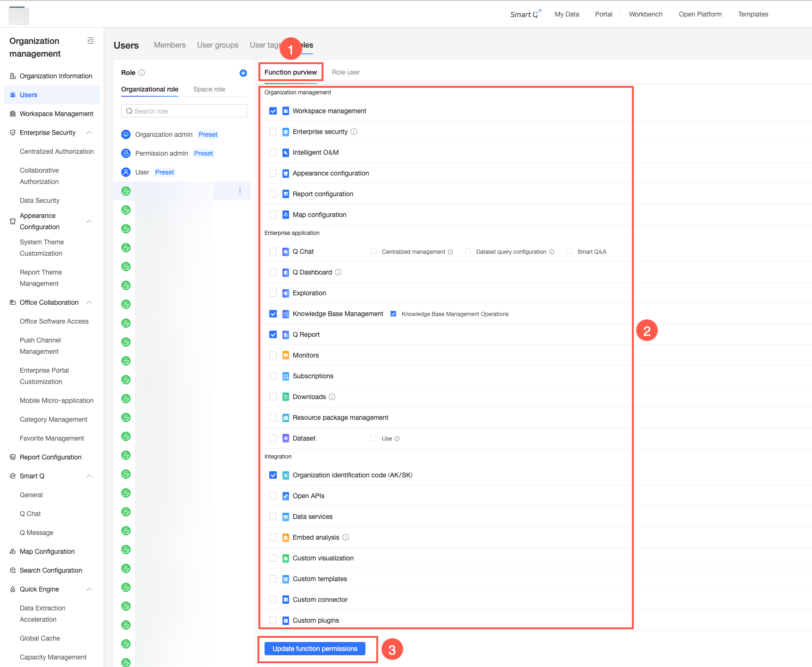Collapse the Organization management sidebar menu icon
Screen dimensions: 812x667
point(91,41)
